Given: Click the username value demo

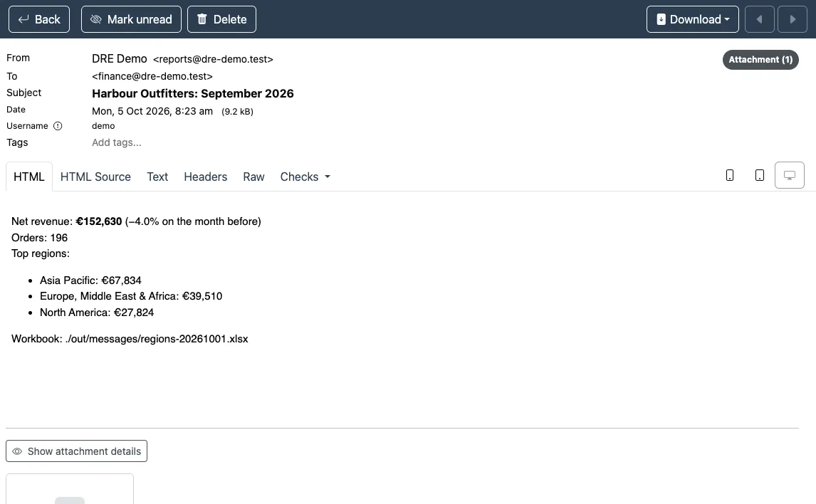Looking at the screenshot, I should coord(103,126).
